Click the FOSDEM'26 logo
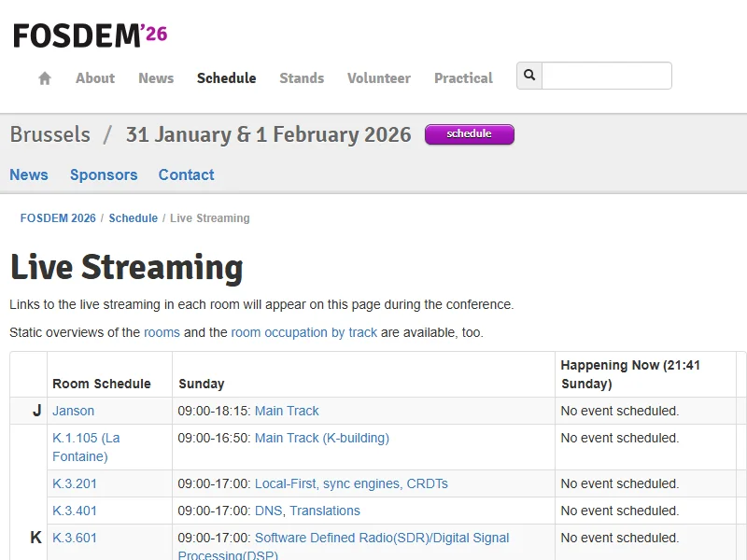 point(90,35)
